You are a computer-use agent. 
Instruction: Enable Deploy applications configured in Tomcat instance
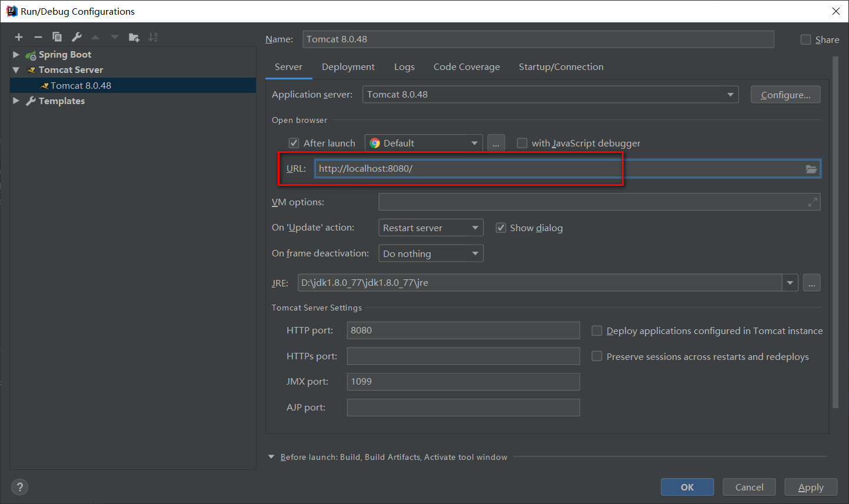coord(597,331)
